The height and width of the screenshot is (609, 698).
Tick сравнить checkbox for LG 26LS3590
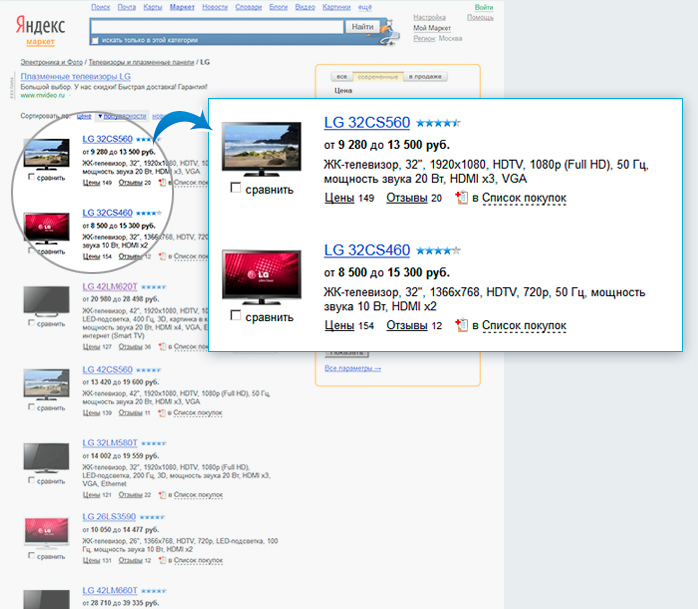point(31,555)
